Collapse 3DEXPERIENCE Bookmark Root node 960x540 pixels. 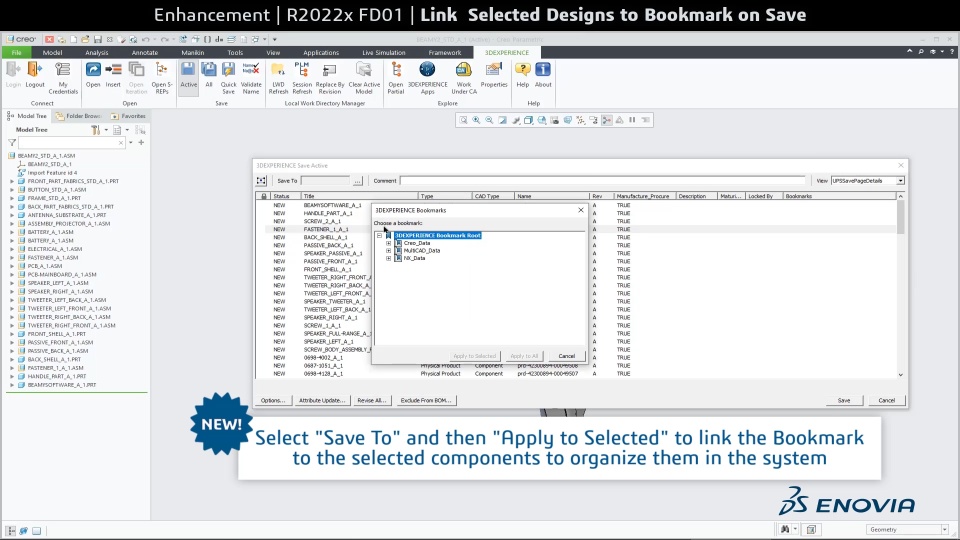pyautogui.click(x=379, y=235)
